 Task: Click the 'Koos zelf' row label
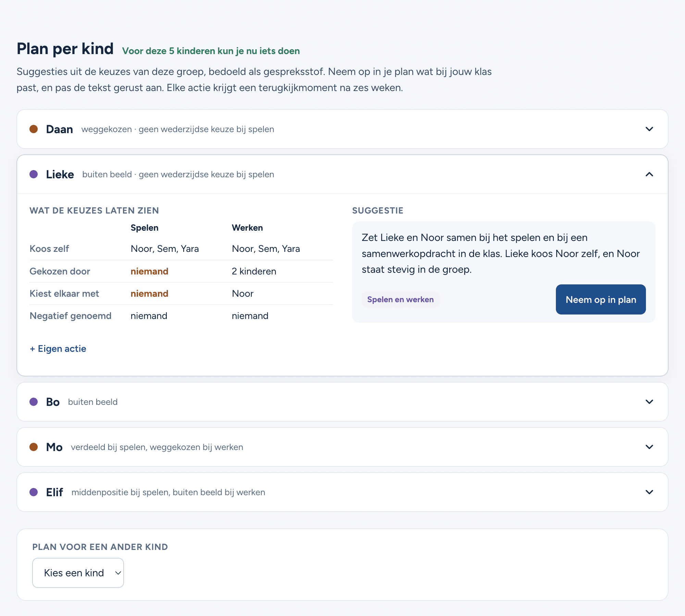(49, 249)
